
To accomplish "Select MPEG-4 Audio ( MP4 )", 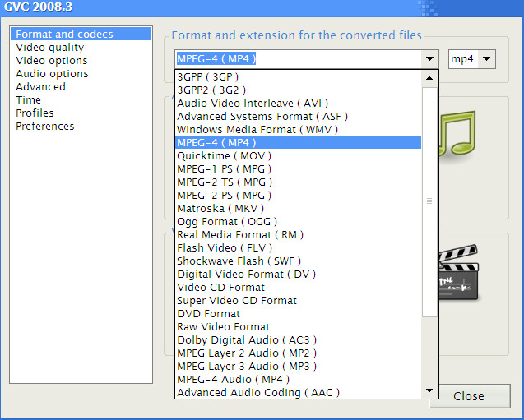I will tap(298, 380).
